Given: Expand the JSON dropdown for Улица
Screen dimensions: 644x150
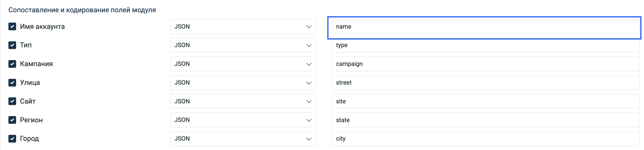Looking at the screenshot, I should pyautogui.click(x=243, y=82).
